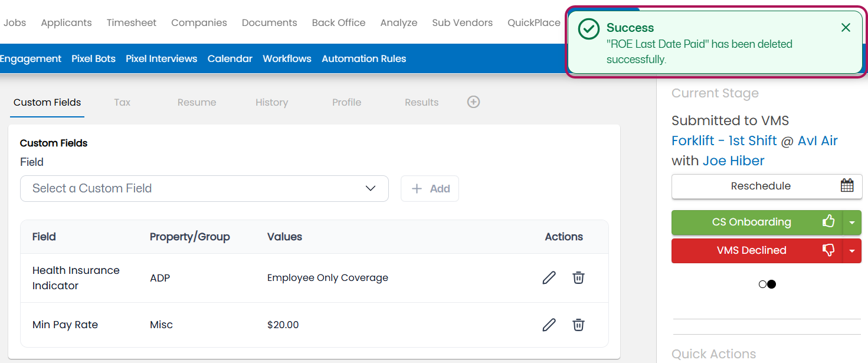
Task: Click the Current Stage heading
Action: (x=715, y=93)
